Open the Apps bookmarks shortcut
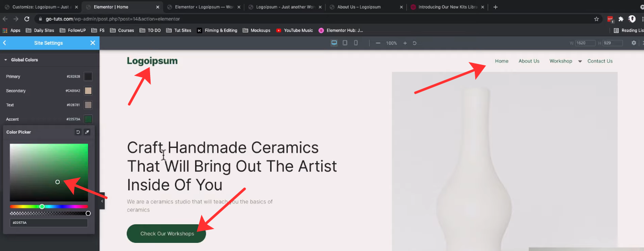This screenshot has height=251, width=644. (11, 31)
